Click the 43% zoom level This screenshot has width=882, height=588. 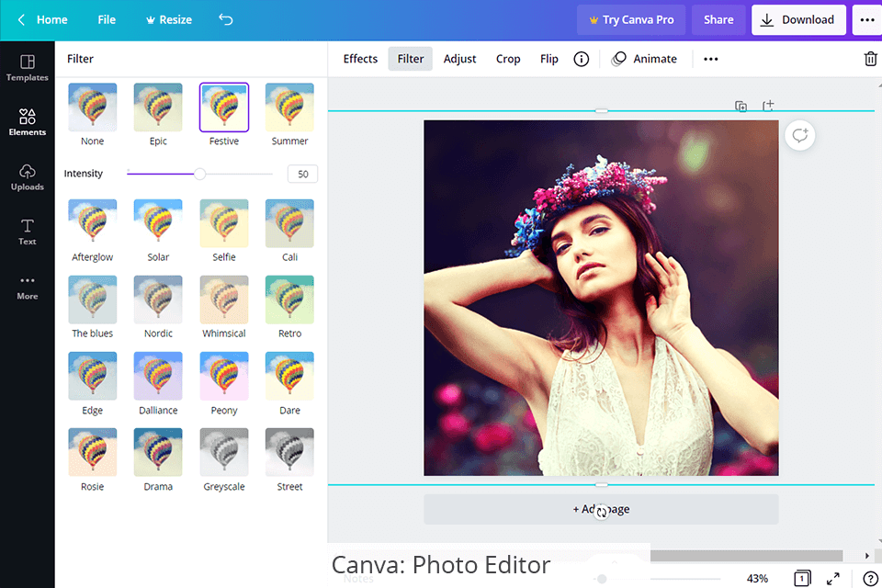tap(757, 579)
